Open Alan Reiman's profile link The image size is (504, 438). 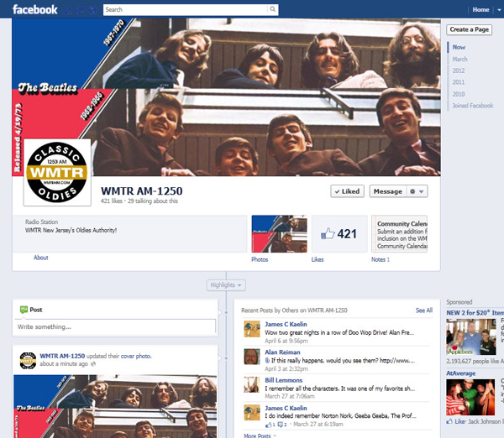(282, 352)
